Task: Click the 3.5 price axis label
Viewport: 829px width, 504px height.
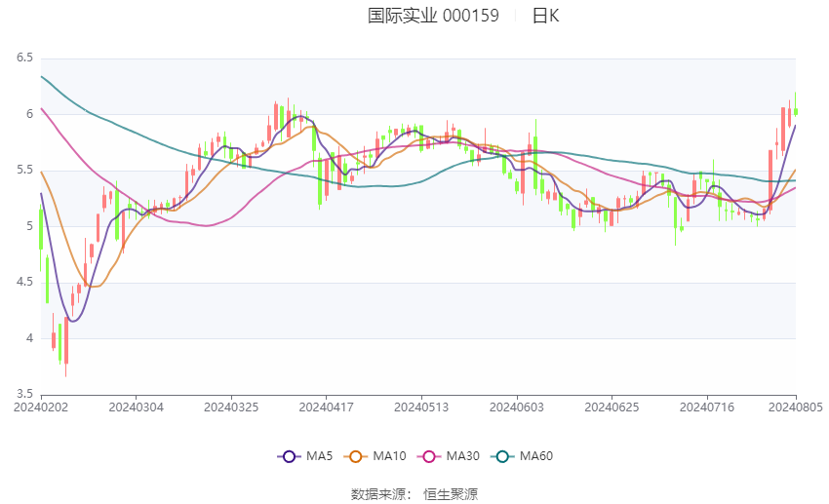Action: pyautogui.click(x=24, y=394)
